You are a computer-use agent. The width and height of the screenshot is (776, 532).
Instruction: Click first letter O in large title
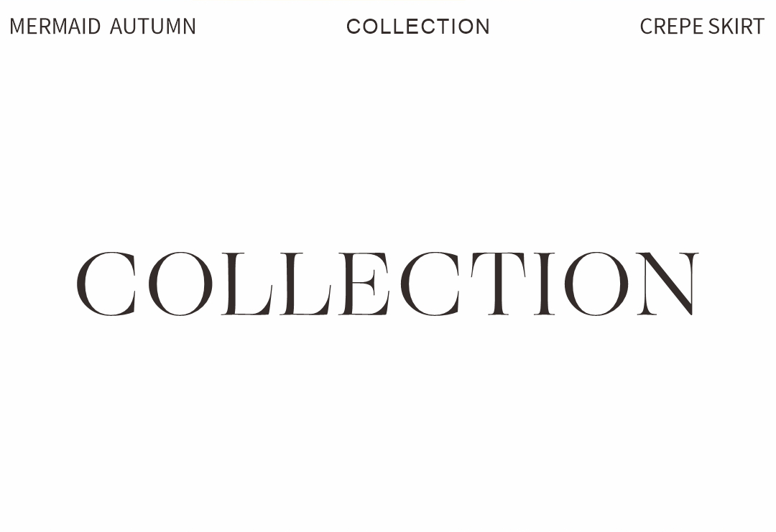[x=180, y=284]
